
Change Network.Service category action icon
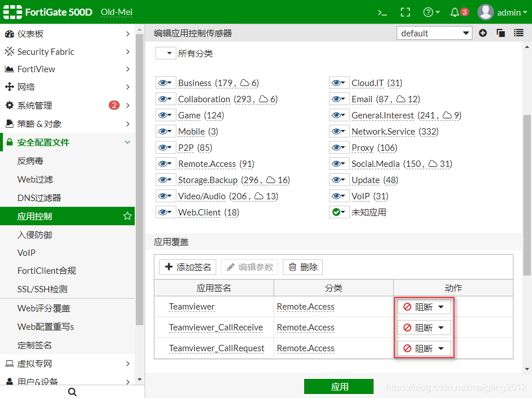339,131
